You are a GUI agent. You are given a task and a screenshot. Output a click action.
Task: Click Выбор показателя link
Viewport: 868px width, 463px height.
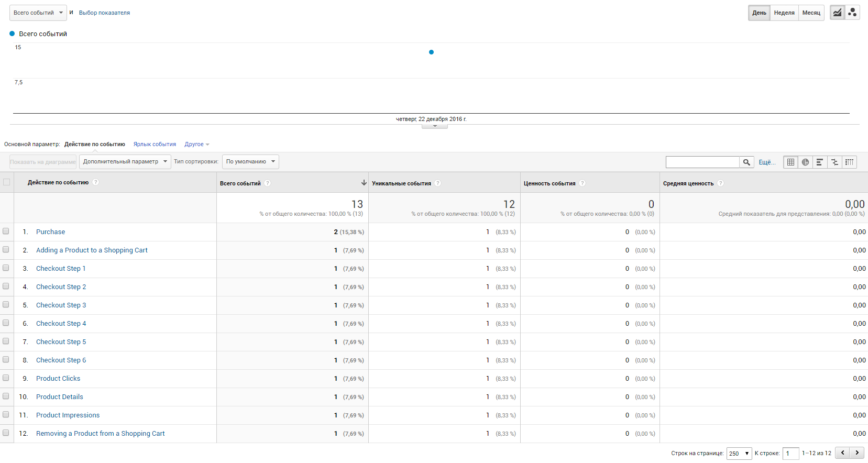[104, 13]
